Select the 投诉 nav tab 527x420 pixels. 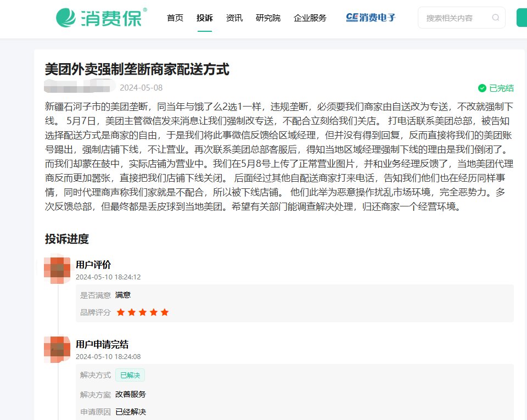pos(205,18)
